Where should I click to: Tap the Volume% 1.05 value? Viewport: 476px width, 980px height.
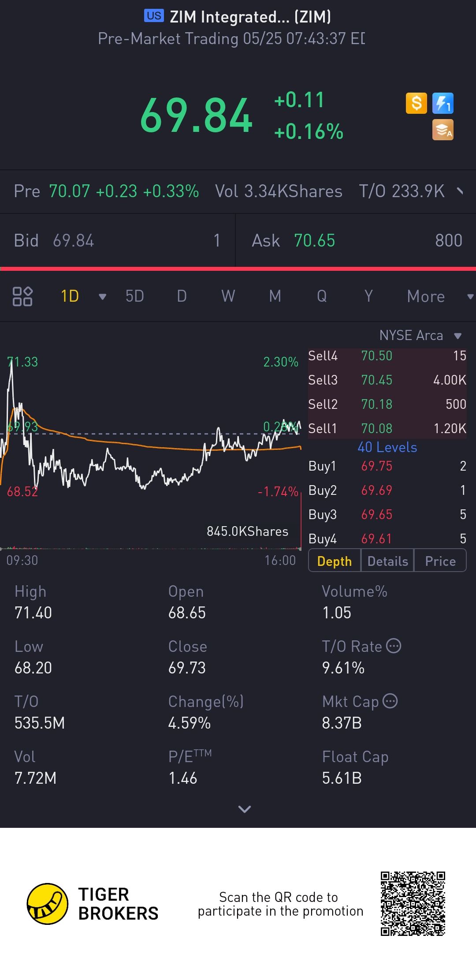click(336, 613)
